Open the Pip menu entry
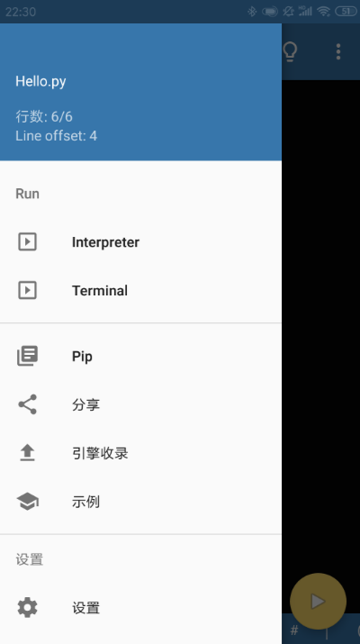Image resolution: width=360 pixels, height=644 pixels. pos(140,356)
